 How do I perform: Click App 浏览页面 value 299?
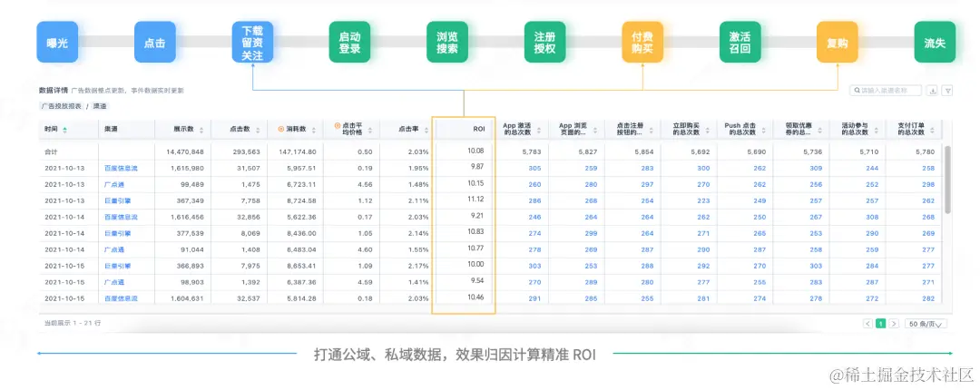592,233
